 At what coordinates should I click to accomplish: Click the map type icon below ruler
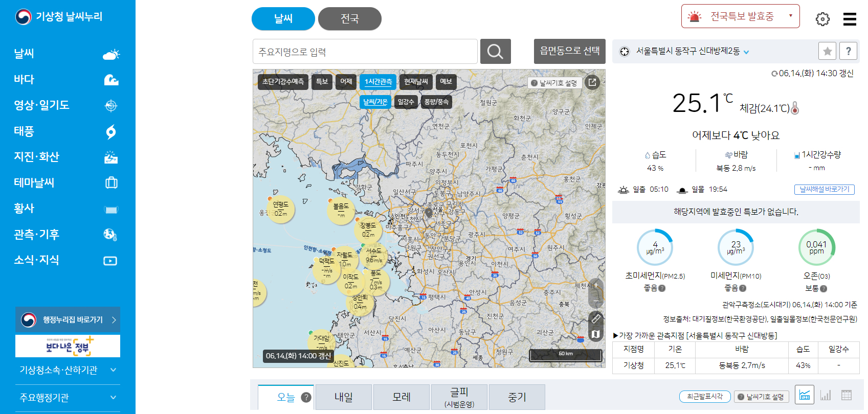pyautogui.click(x=595, y=334)
